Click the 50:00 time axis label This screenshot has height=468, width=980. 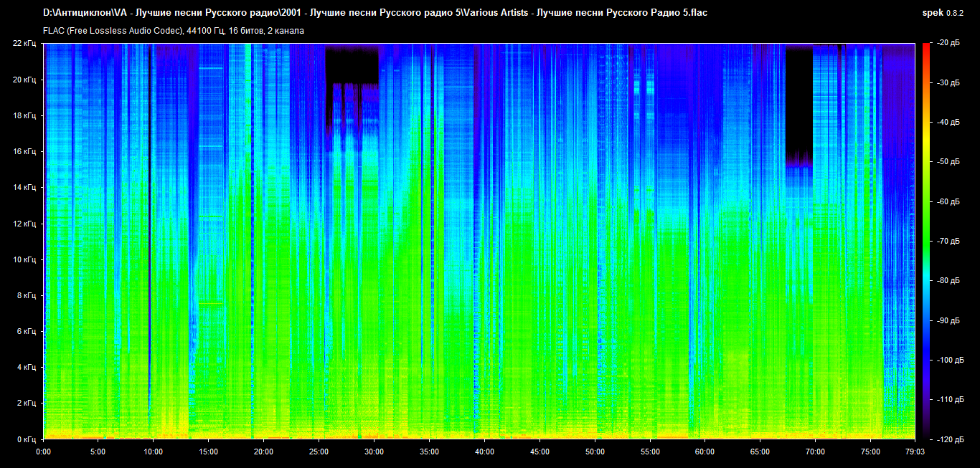point(595,452)
